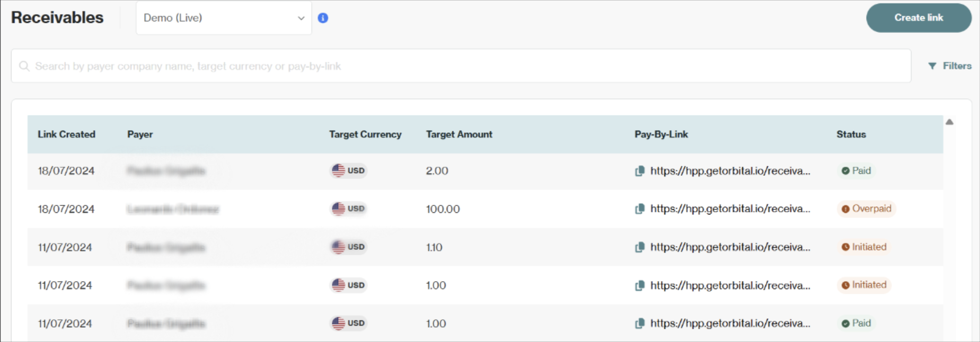Click the Pay-By-Link column header

pyautogui.click(x=661, y=134)
